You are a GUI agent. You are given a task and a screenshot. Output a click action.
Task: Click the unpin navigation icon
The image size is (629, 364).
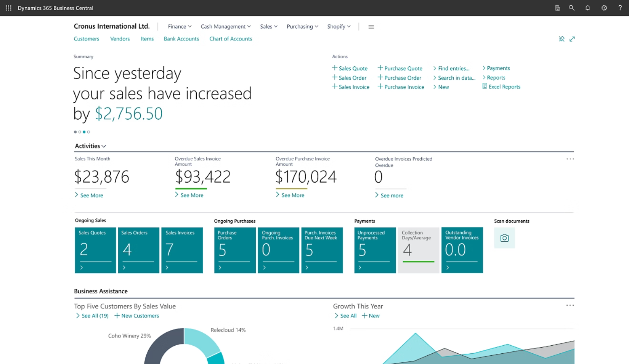(x=562, y=39)
